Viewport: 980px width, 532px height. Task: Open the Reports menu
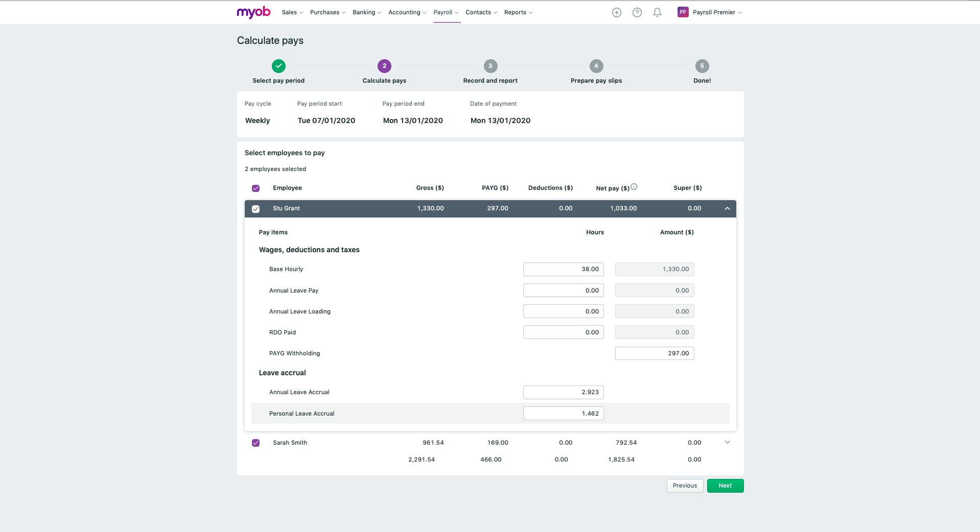pos(517,12)
